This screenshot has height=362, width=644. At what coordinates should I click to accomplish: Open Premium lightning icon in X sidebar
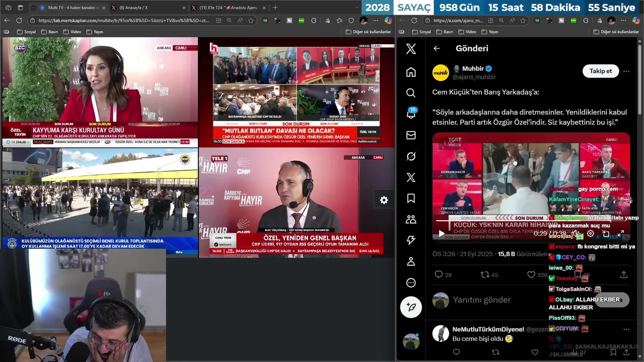pyautogui.click(x=411, y=240)
